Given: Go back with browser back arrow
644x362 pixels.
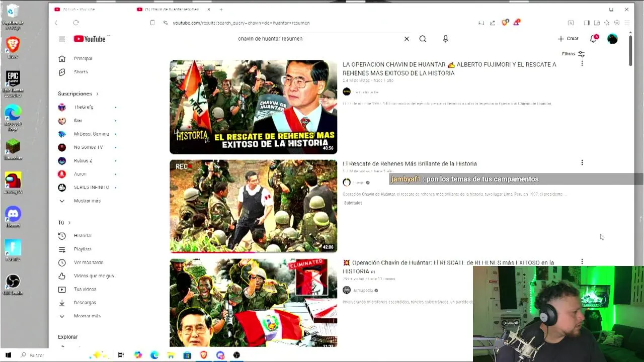Looking at the screenshot, I should [56, 23].
